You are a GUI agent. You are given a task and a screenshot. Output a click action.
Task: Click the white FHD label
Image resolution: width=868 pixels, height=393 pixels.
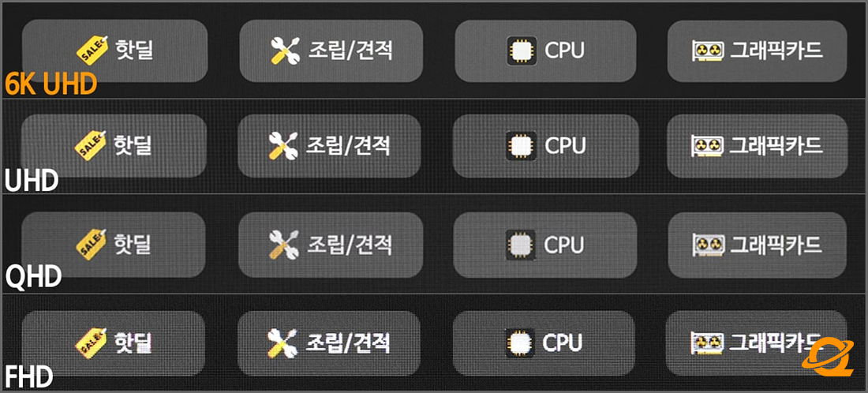28,376
